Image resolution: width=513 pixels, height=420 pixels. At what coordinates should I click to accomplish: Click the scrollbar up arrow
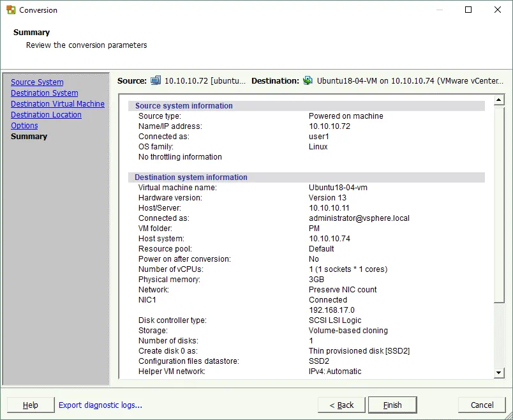click(x=498, y=99)
